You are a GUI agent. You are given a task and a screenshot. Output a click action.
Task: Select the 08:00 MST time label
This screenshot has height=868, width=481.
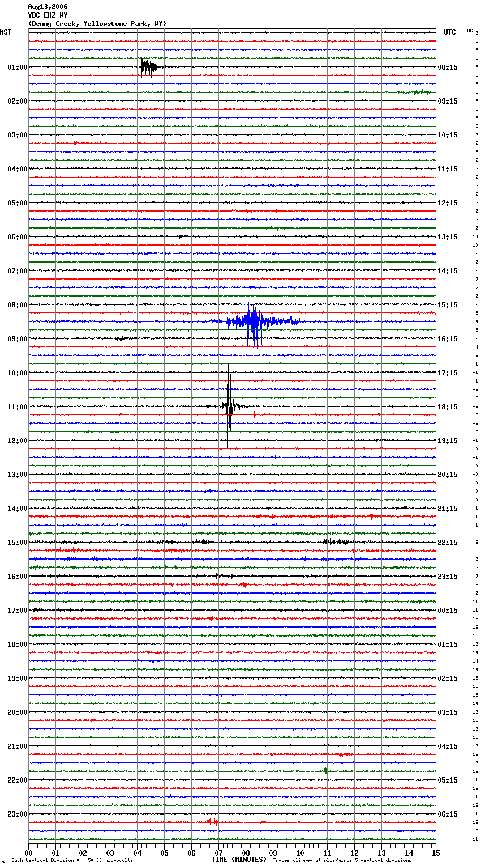[x=18, y=305]
